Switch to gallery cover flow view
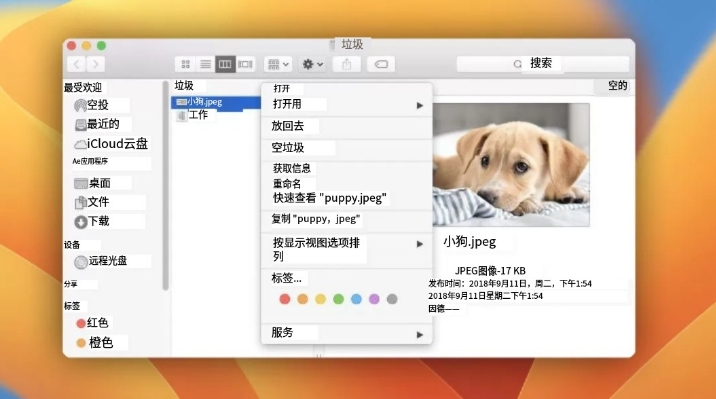 click(x=245, y=64)
